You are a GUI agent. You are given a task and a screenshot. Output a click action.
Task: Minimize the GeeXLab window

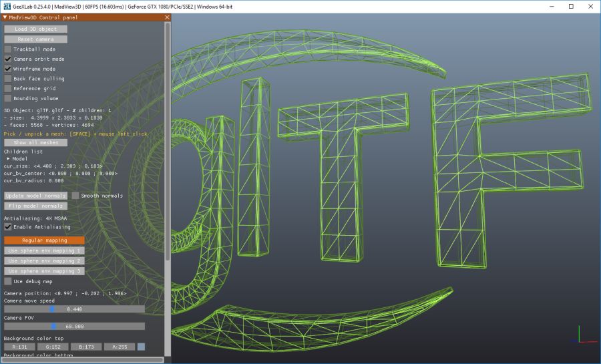click(x=552, y=7)
